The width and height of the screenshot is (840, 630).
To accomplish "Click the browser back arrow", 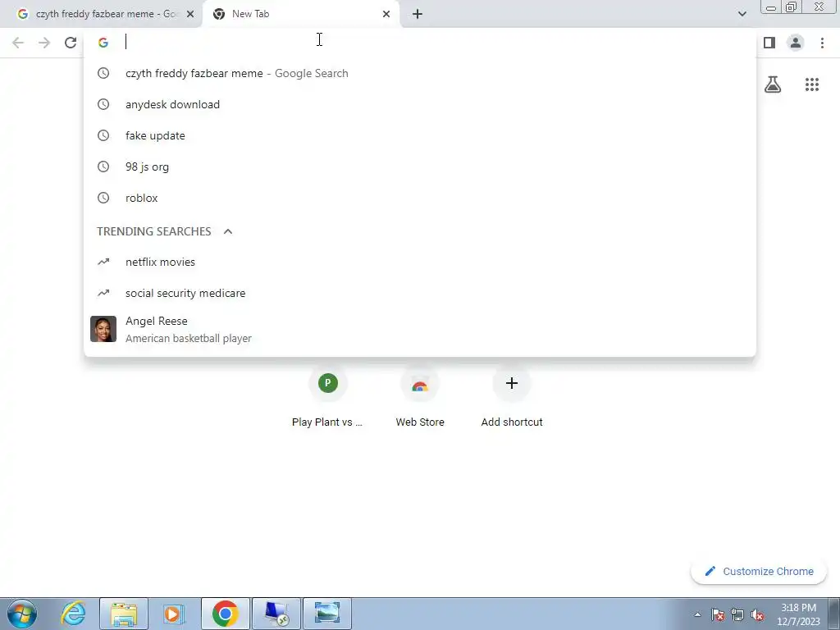I will [18, 43].
